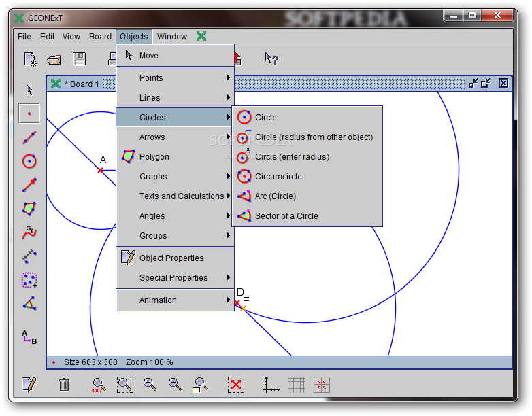
Task: Select Circle from Circles submenu
Action: [307, 118]
